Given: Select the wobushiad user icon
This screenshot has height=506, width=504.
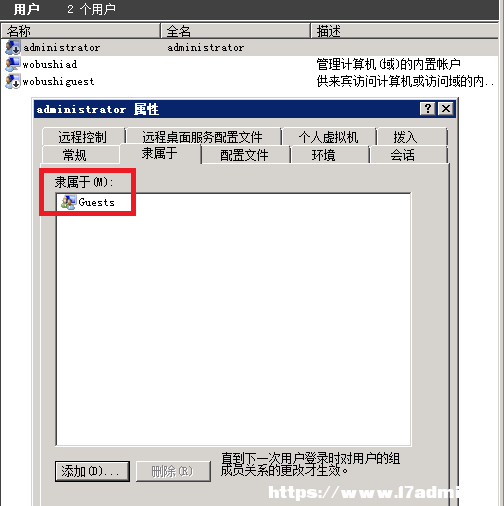Looking at the screenshot, I should pos(13,64).
